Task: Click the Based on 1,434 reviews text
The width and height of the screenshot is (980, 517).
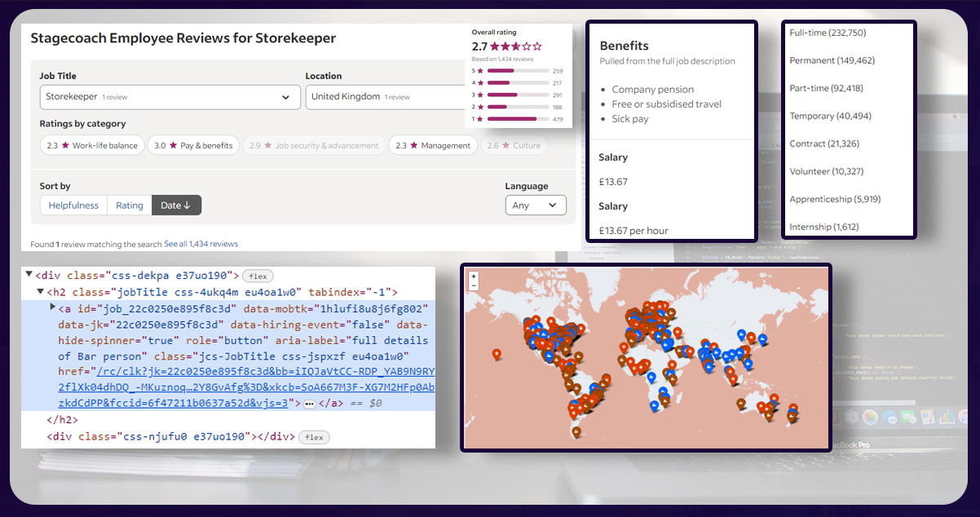Action: 502,60
